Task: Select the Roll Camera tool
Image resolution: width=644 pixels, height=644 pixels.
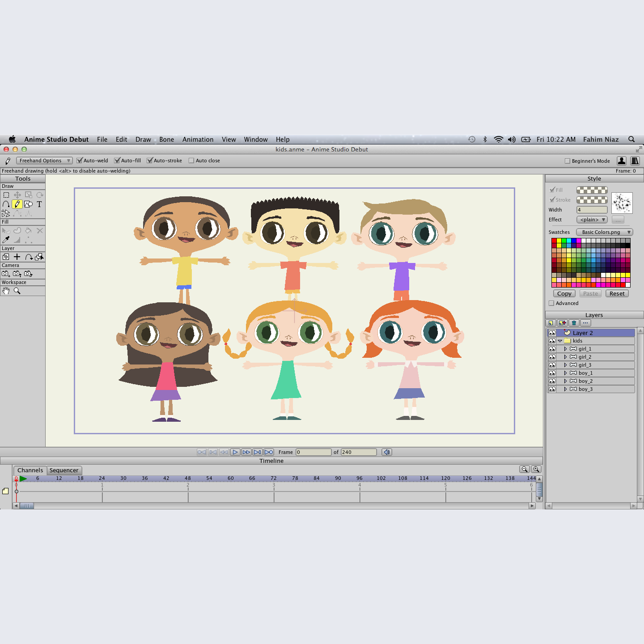Action: point(28,274)
